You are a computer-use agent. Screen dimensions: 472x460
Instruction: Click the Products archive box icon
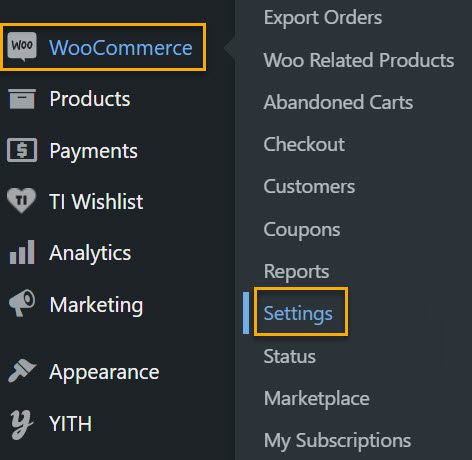point(22,99)
